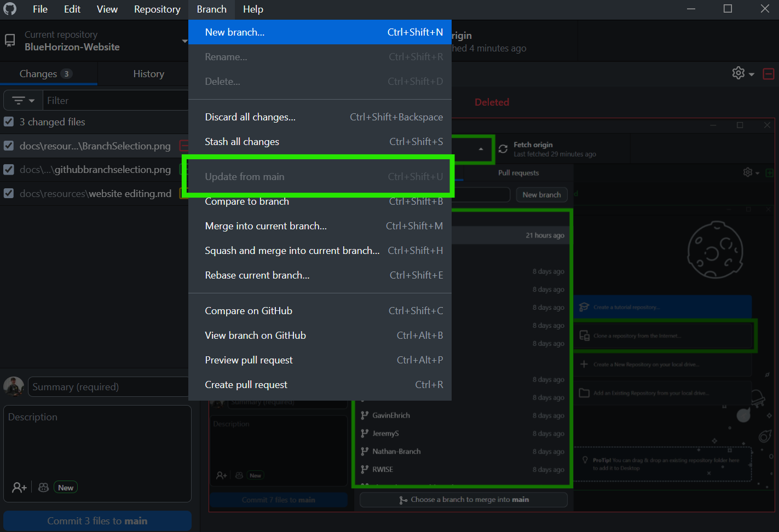
Task: Select Rebase current branch... entry
Action: click(320, 275)
